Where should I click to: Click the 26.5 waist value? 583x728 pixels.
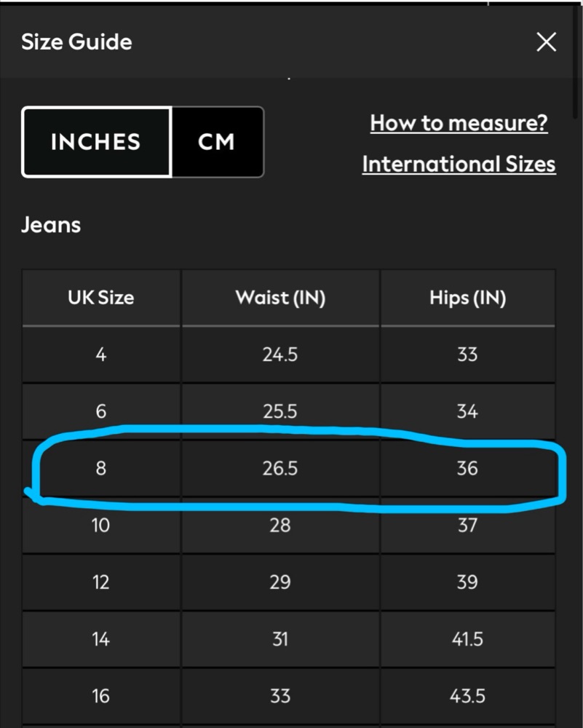280,468
